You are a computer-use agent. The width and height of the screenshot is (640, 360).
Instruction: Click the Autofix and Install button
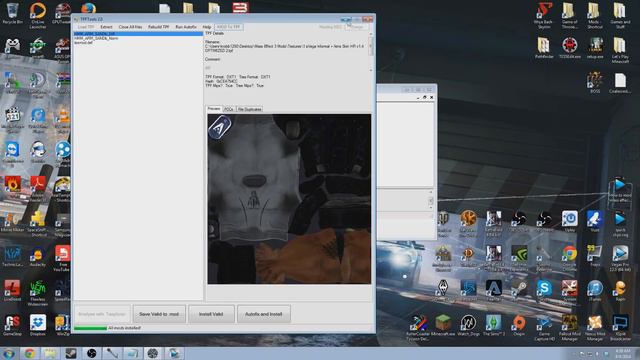[264, 314]
